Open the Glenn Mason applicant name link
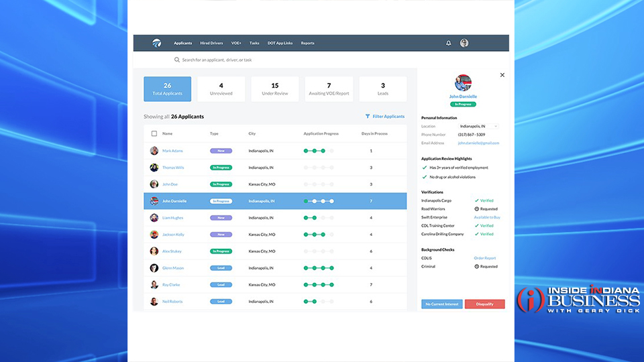 [x=173, y=268]
